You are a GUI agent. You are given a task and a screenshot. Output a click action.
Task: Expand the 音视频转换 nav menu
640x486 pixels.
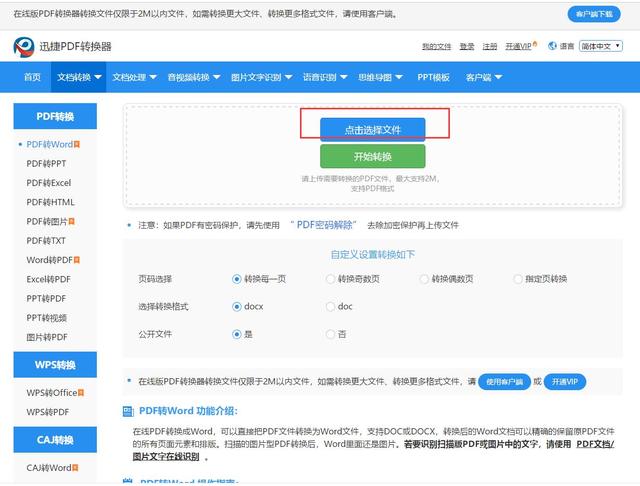[x=194, y=77]
